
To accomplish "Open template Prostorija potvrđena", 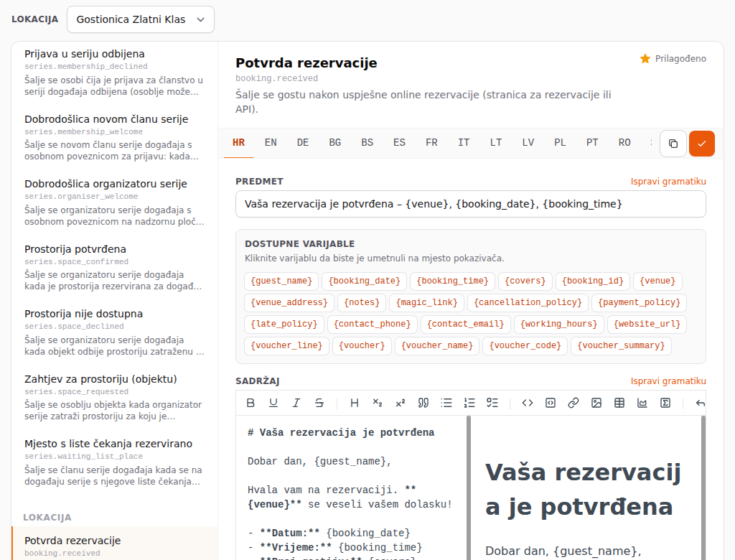I will pyautogui.click(x=114, y=267).
